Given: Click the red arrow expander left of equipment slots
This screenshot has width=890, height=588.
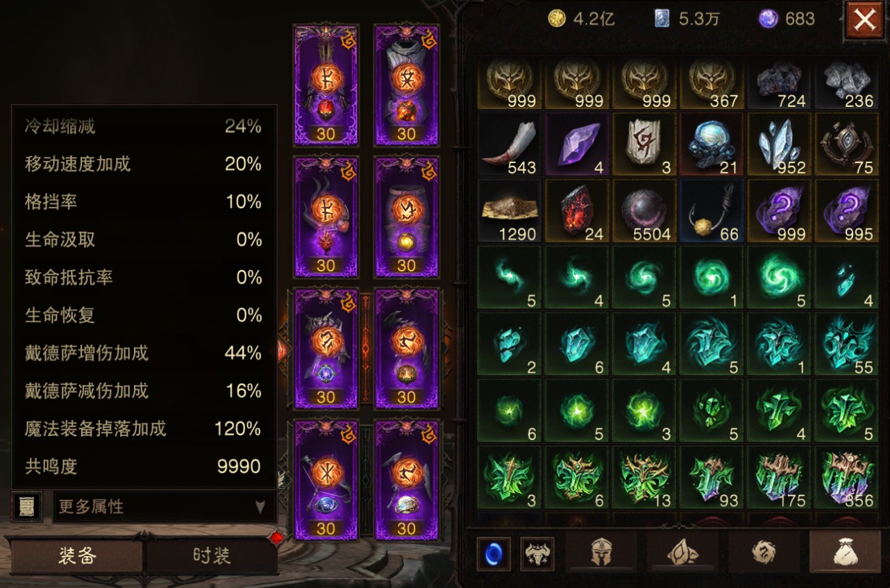Looking at the screenshot, I should [283, 351].
